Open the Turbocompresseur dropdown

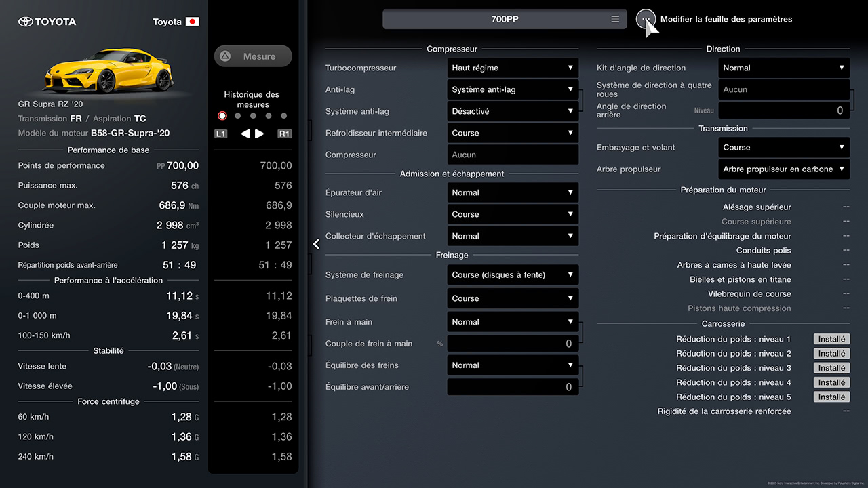point(513,68)
